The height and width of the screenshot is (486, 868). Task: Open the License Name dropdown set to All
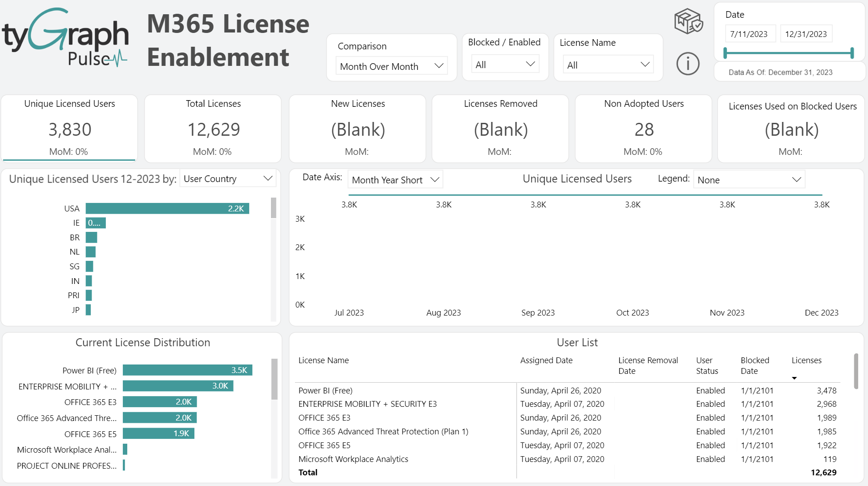click(608, 65)
